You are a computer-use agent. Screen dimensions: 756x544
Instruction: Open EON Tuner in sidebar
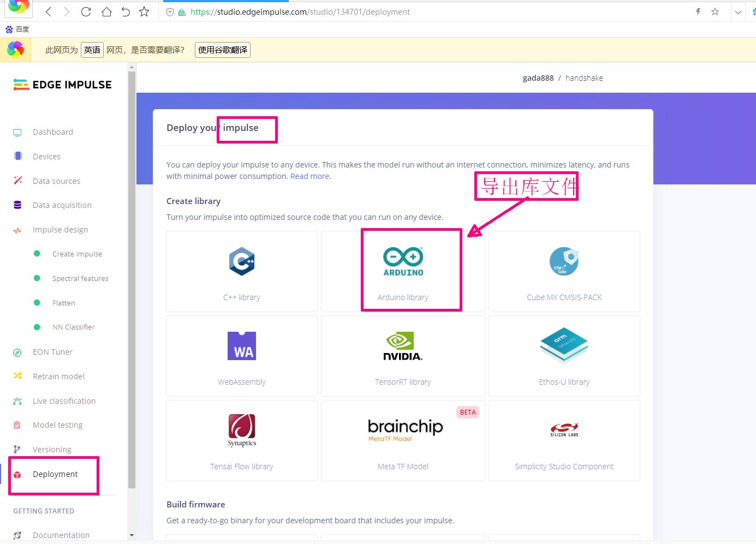52,352
